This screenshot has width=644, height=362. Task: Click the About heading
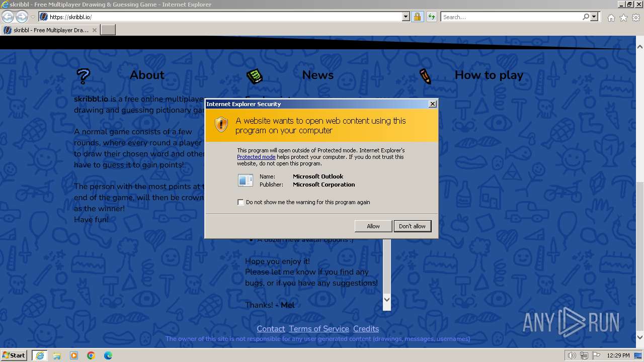click(147, 75)
